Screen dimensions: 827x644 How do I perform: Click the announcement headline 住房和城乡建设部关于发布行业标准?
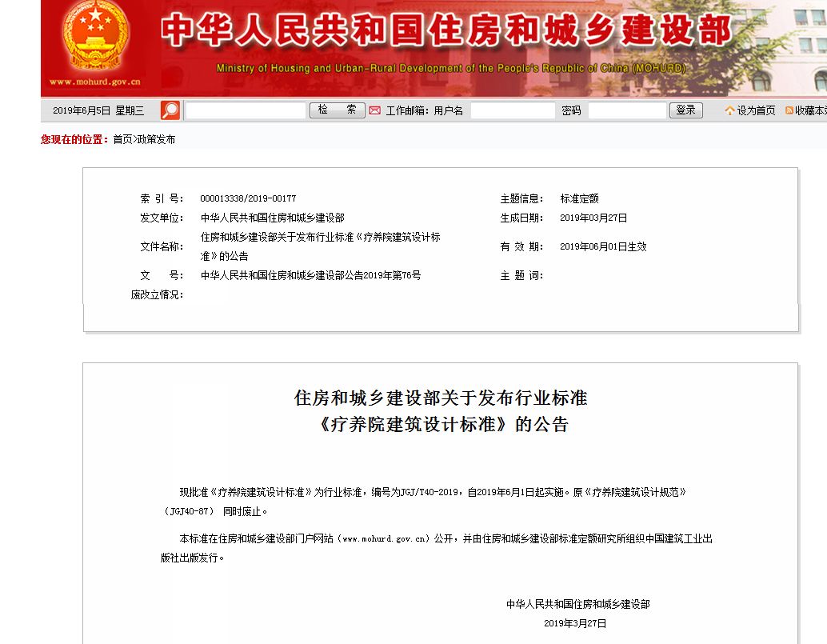pyautogui.click(x=441, y=398)
